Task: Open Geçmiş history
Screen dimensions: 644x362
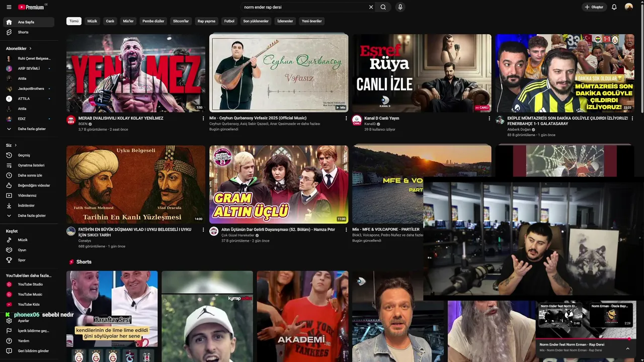Action: pos(29,155)
